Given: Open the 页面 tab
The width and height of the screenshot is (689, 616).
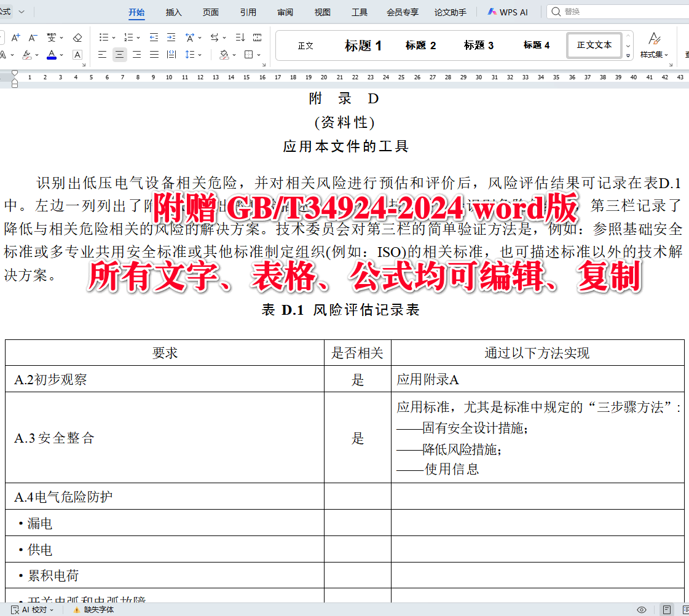Looking at the screenshot, I should (x=210, y=12).
